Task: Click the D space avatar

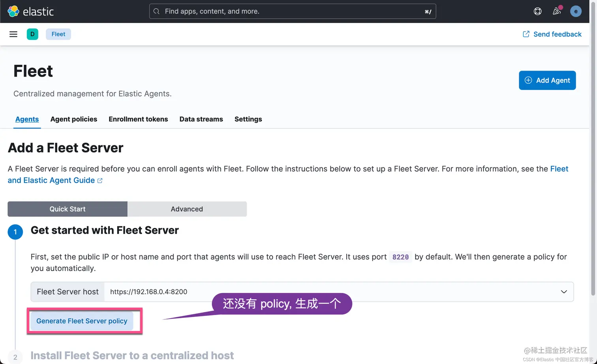Action: coord(32,34)
